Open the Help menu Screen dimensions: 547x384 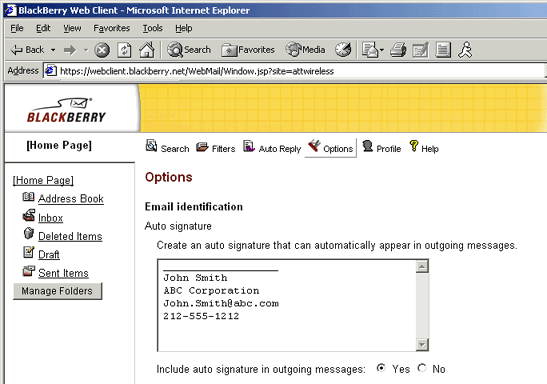coord(183,28)
